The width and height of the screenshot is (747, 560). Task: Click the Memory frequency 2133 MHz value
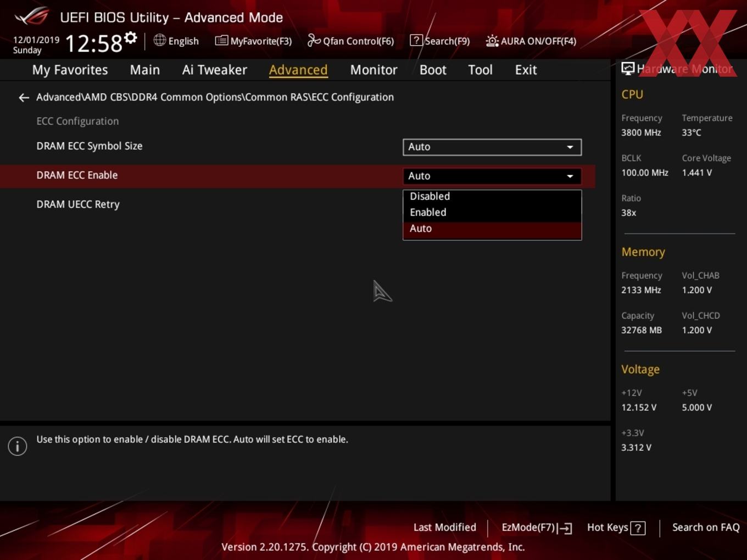pyautogui.click(x=641, y=290)
